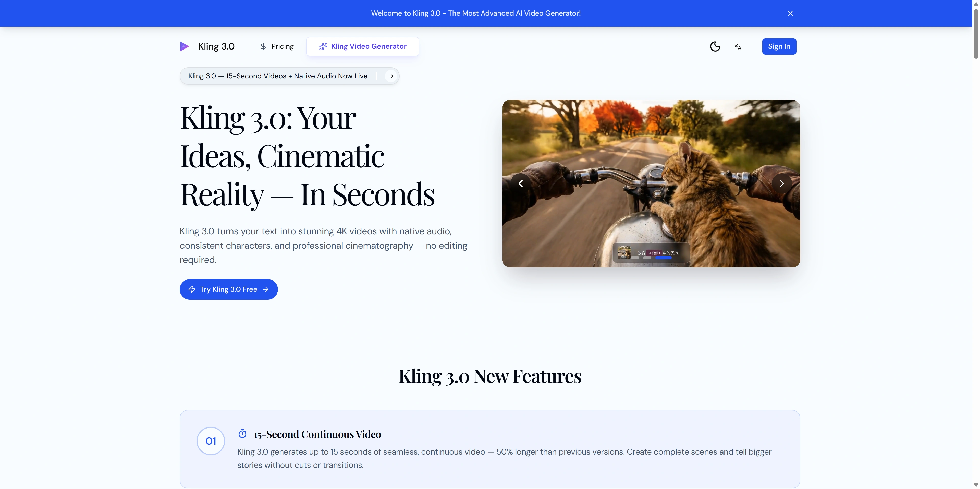The height and width of the screenshot is (489, 980).
Task: Toggle dark mode with the moon icon
Action: click(715, 46)
